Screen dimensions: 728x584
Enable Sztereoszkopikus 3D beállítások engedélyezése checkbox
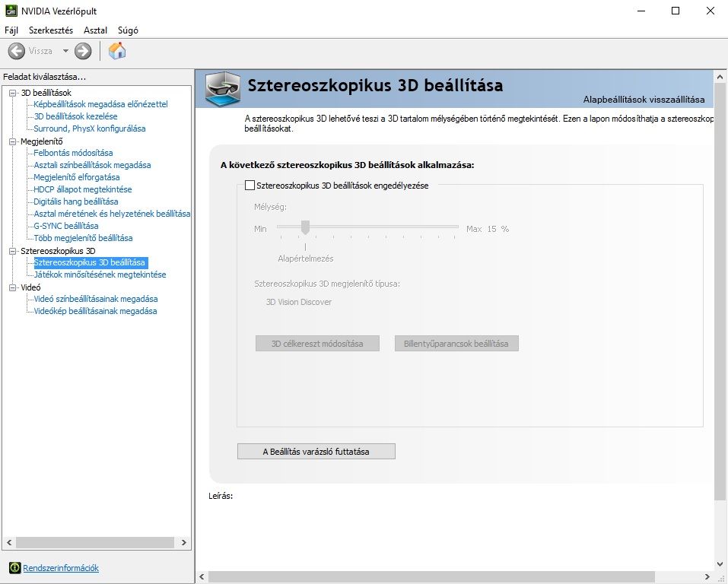coord(250,186)
